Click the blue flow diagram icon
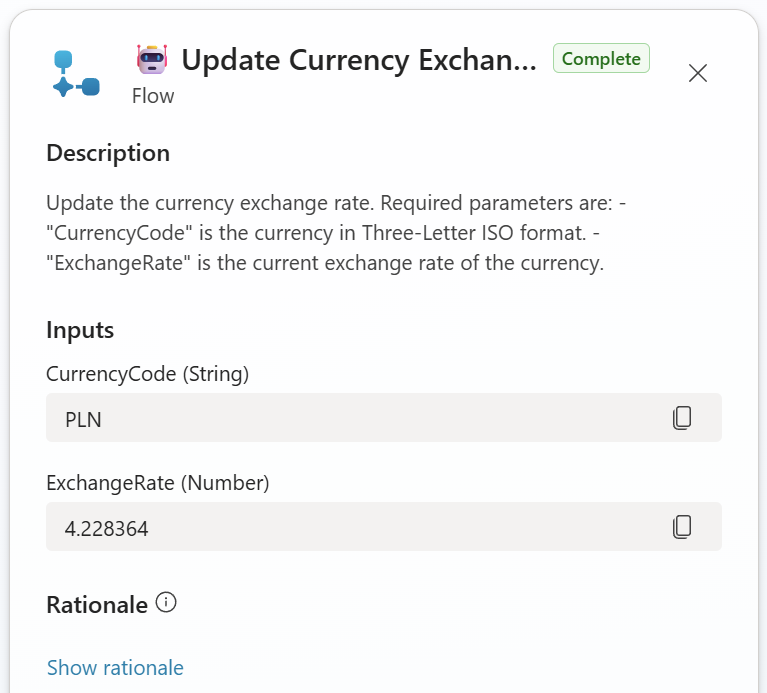767x693 pixels. [x=76, y=74]
